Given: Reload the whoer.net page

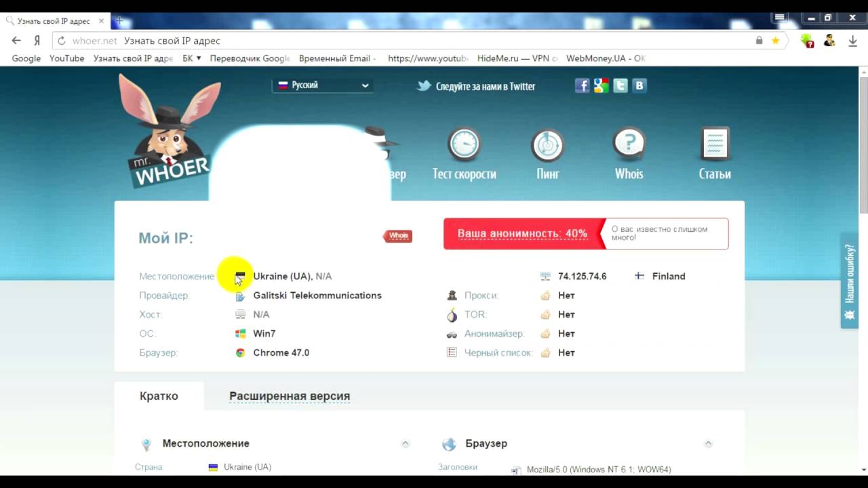Looking at the screenshot, I should tap(61, 41).
